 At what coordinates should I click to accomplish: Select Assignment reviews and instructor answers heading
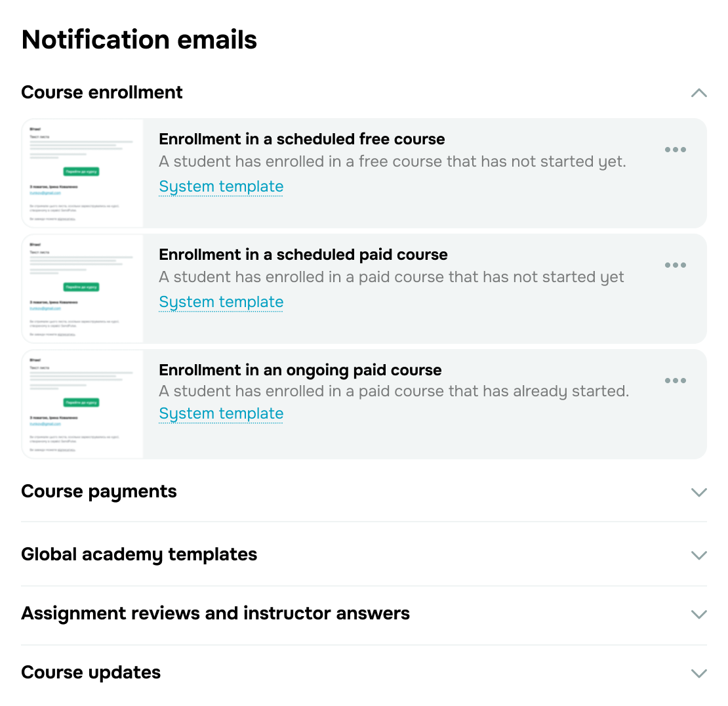215,613
